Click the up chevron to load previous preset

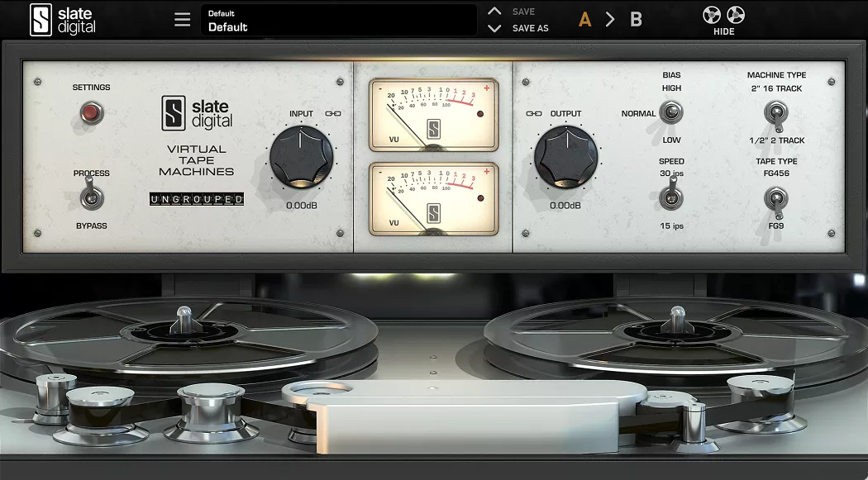[x=494, y=12]
